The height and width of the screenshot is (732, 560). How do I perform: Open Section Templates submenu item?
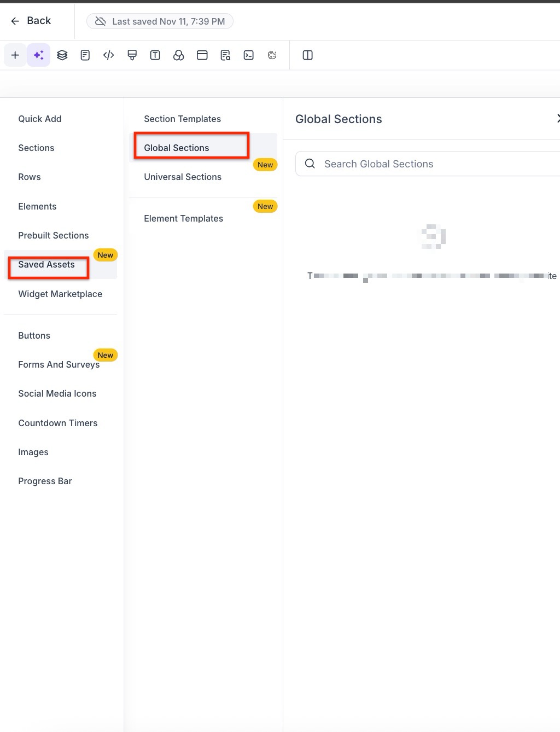coord(183,119)
